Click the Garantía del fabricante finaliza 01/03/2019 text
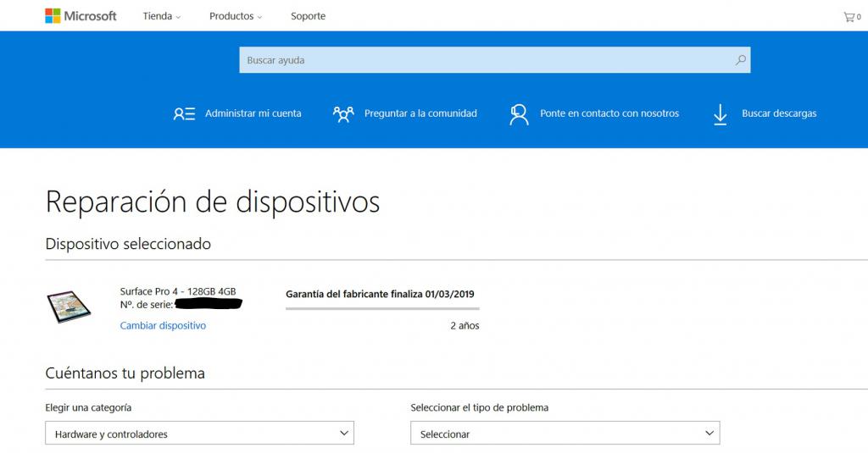Screen dimensions: 868x453 (x=380, y=295)
